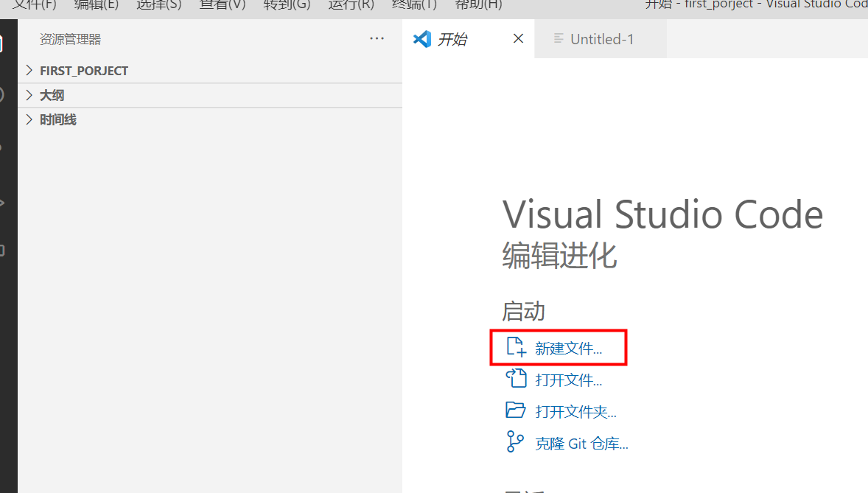Click the open folder icon
Screen dimensions: 868x493
point(515,410)
